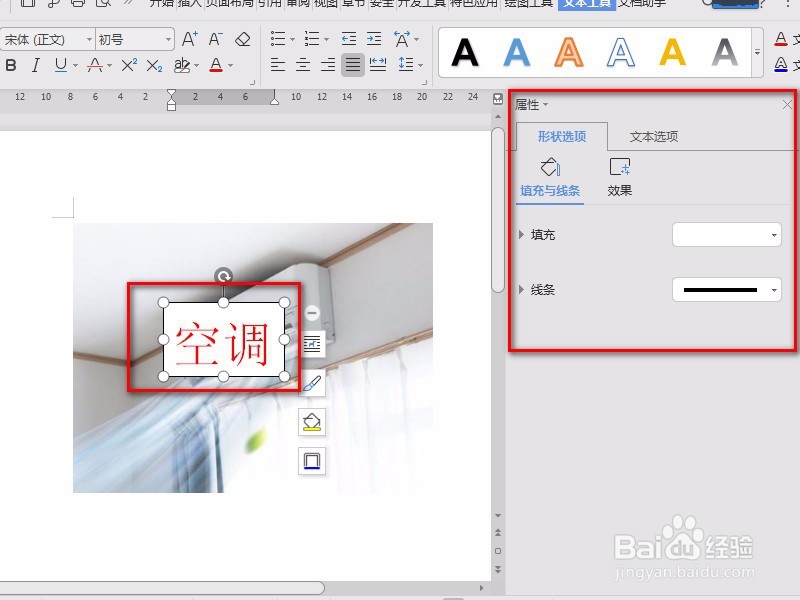Click the clear formatting eraser icon
The height and width of the screenshot is (600, 800).
(x=242, y=38)
